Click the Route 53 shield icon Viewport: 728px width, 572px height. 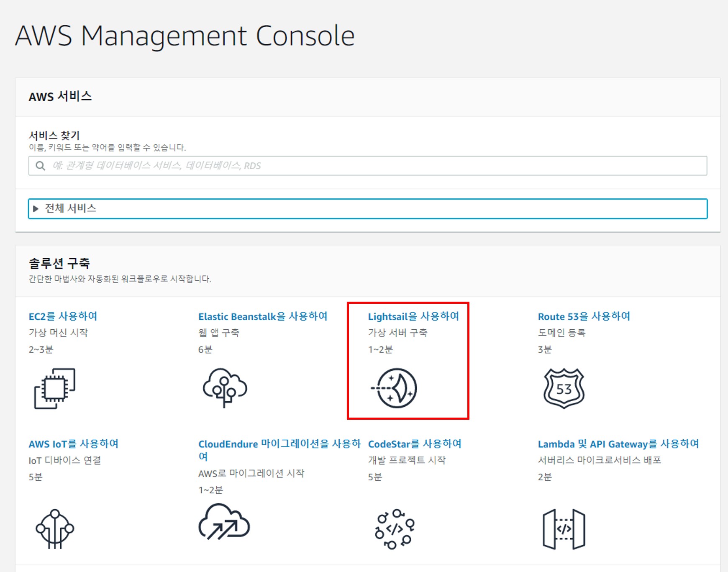(564, 388)
